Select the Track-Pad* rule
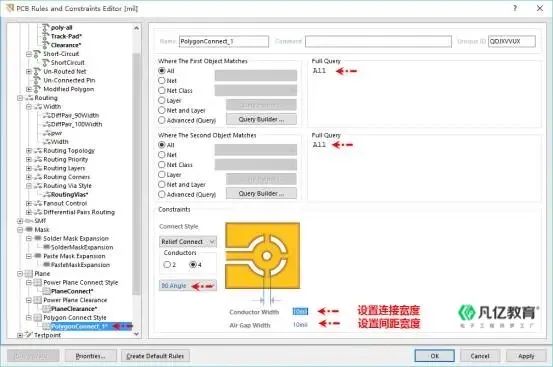 (66, 36)
